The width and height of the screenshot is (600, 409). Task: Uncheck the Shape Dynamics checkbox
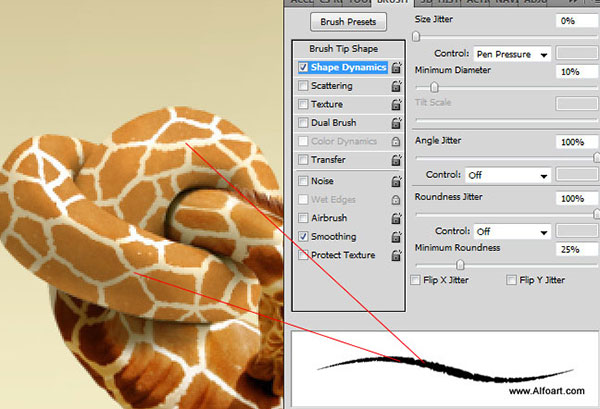click(303, 67)
